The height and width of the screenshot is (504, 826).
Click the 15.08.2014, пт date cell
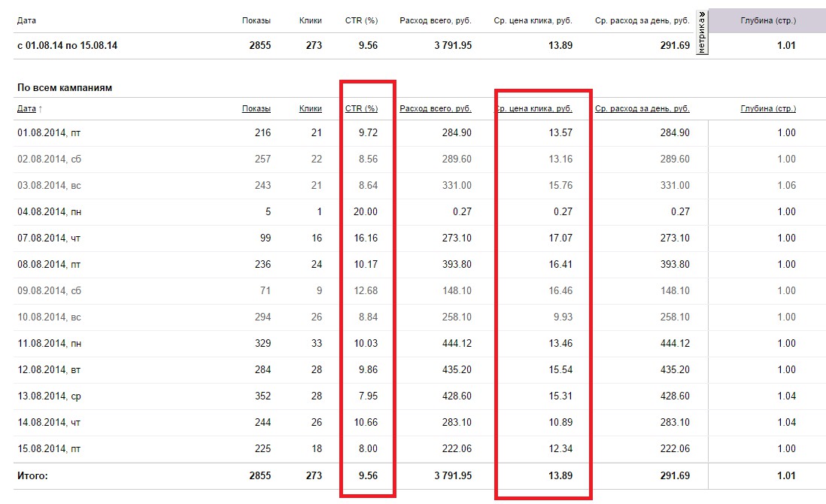pyautogui.click(x=49, y=449)
